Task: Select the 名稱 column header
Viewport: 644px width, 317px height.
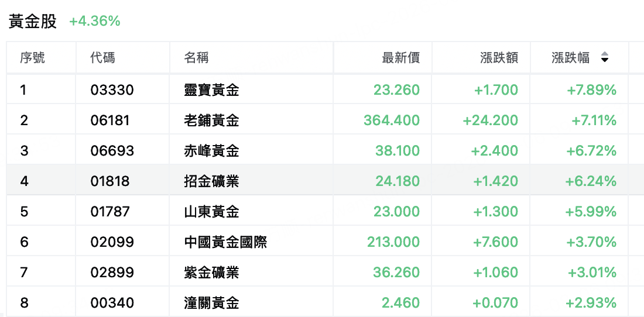Action: coord(196,58)
